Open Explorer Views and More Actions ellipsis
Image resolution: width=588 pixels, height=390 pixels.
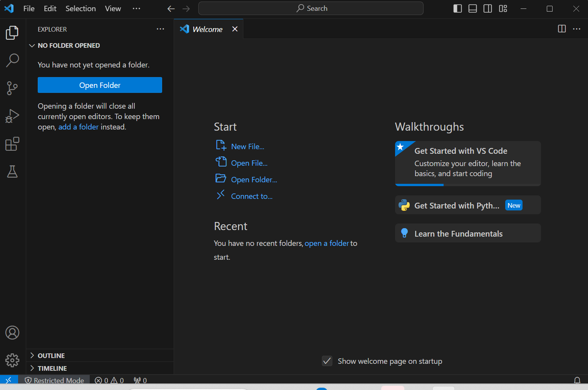point(161,29)
